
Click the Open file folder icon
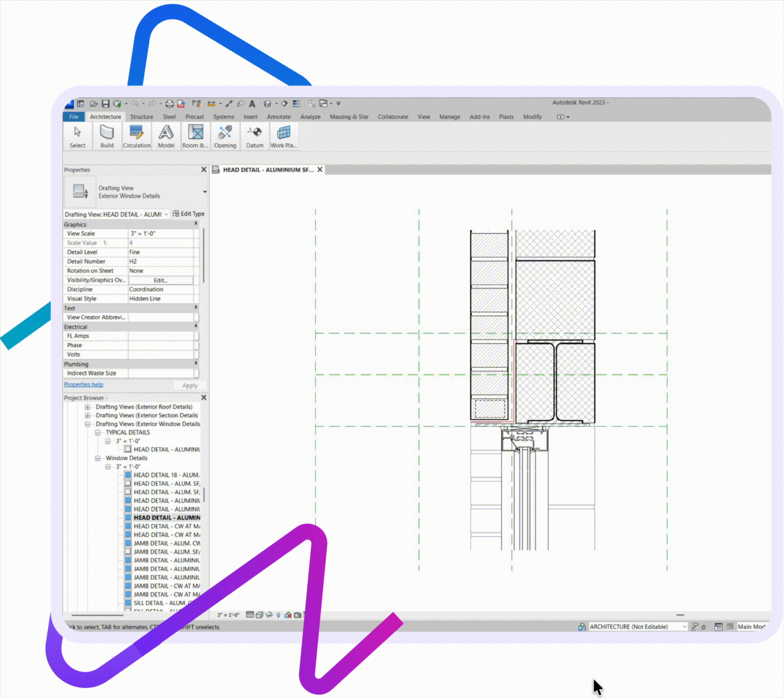pyautogui.click(x=93, y=103)
